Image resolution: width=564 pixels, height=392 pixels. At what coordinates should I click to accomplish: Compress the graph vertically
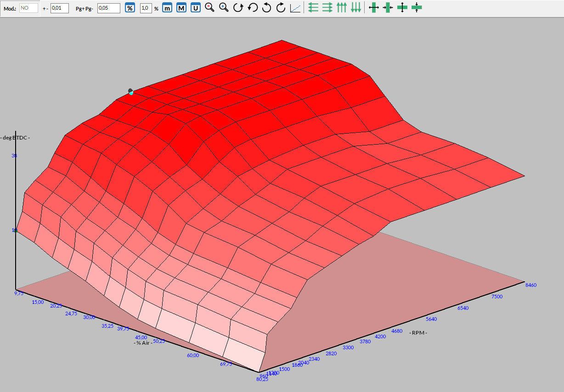pos(417,8)
